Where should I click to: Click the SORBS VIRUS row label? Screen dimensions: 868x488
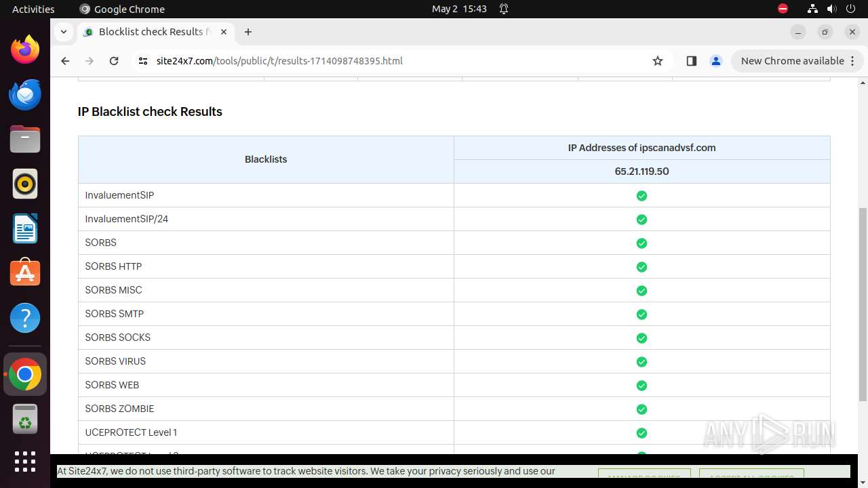pyautogui.click(x=115, y=361)
